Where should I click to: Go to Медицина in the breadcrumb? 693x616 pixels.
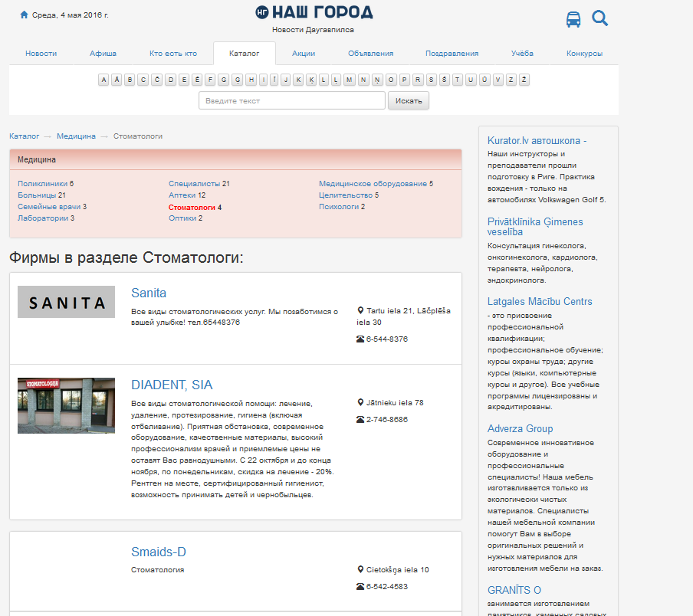[76, 136]
